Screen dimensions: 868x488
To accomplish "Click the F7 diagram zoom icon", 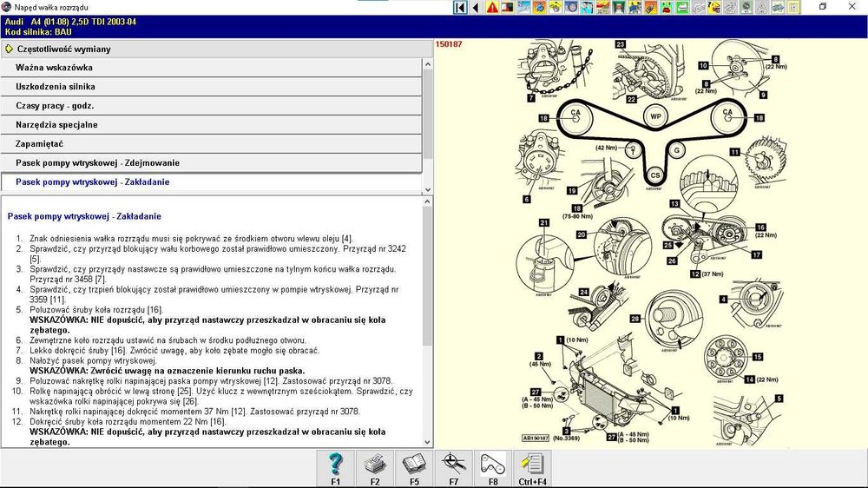I will tap(454, 468).
